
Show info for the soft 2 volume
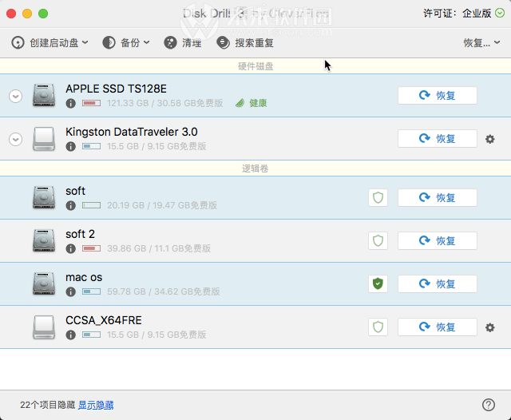pos(71,248)
